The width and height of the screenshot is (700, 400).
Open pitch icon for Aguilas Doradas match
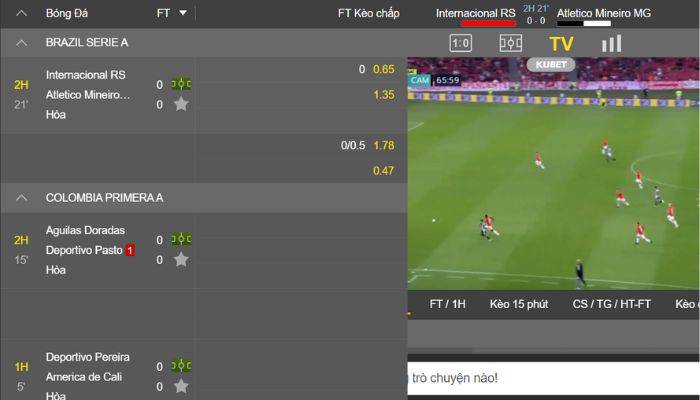(x=181, y=239)
